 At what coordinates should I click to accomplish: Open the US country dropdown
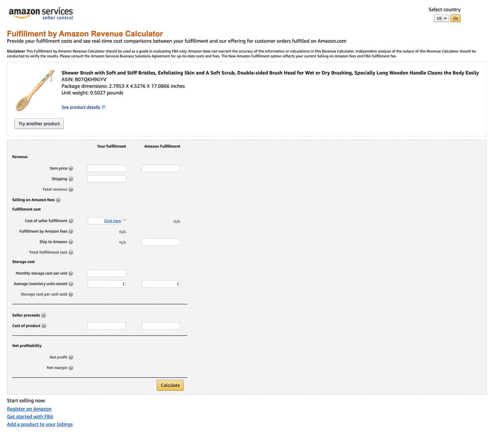(x=441, y=18)
